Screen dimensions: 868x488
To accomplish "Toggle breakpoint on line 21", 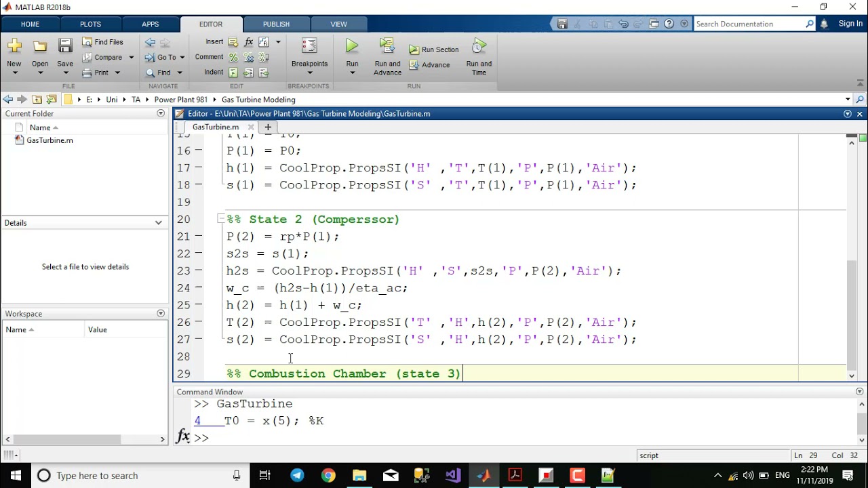I will (x=199, y=236).
